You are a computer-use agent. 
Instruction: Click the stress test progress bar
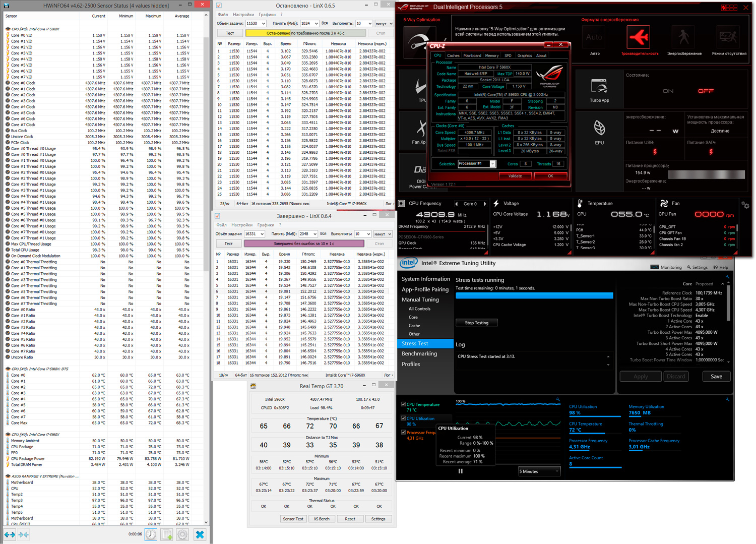tap(534, 296)
